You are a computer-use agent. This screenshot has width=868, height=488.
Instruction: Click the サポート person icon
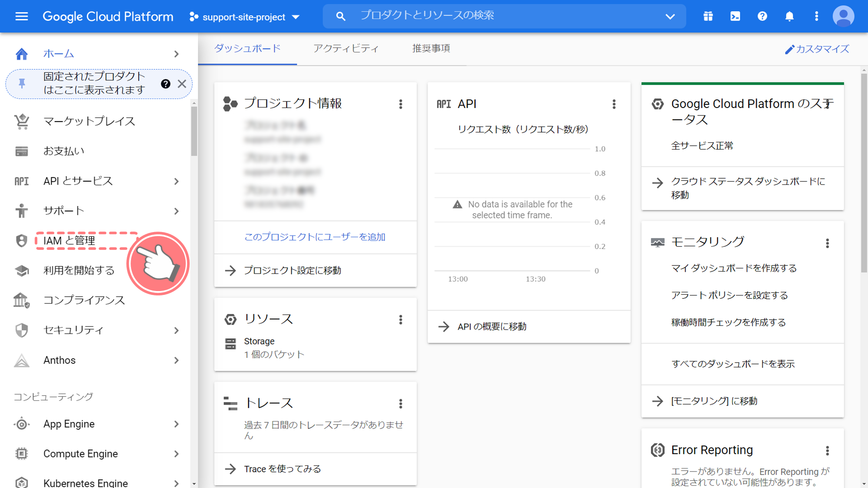click(21, 211)
